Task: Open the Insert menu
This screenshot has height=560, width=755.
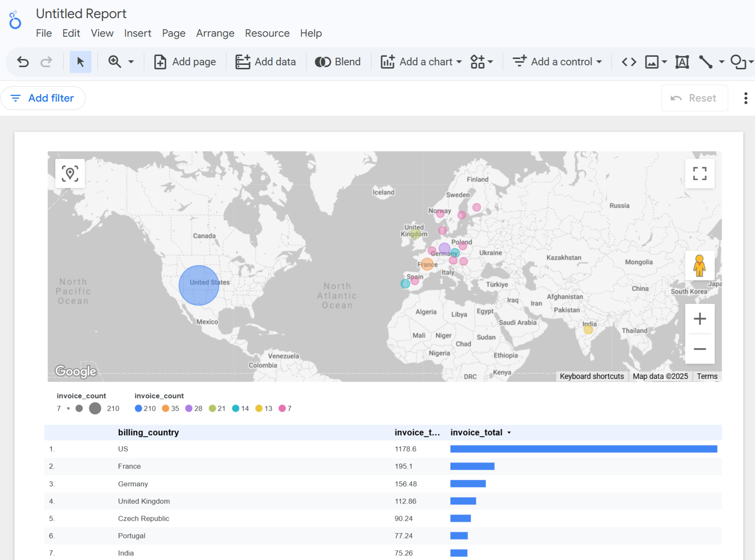Action: point(137,33)
